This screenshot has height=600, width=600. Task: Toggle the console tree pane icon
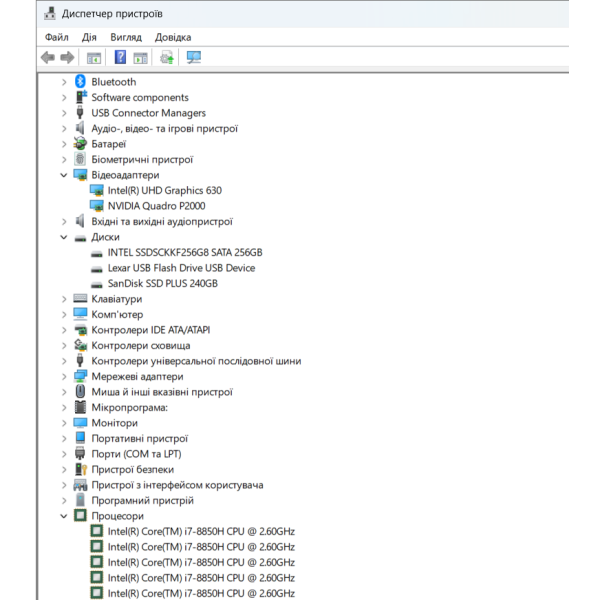[x=94, y=58]
